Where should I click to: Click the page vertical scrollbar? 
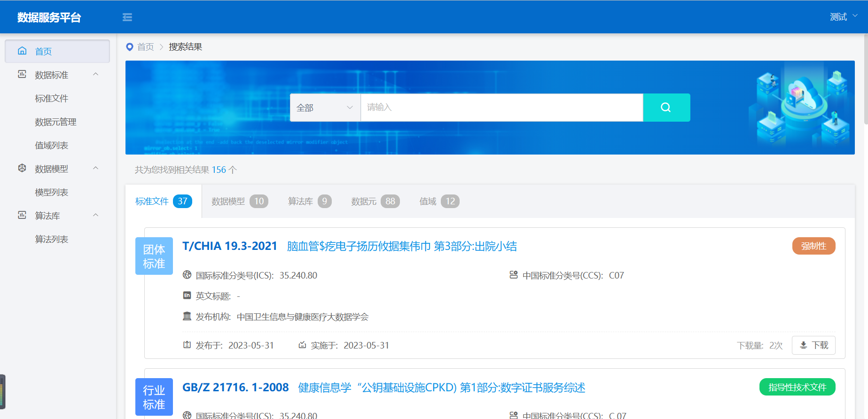click(866, 80)
